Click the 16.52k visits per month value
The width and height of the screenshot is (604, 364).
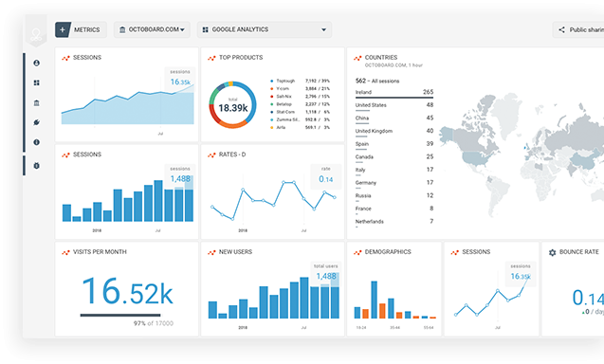[x=127, y=292]
